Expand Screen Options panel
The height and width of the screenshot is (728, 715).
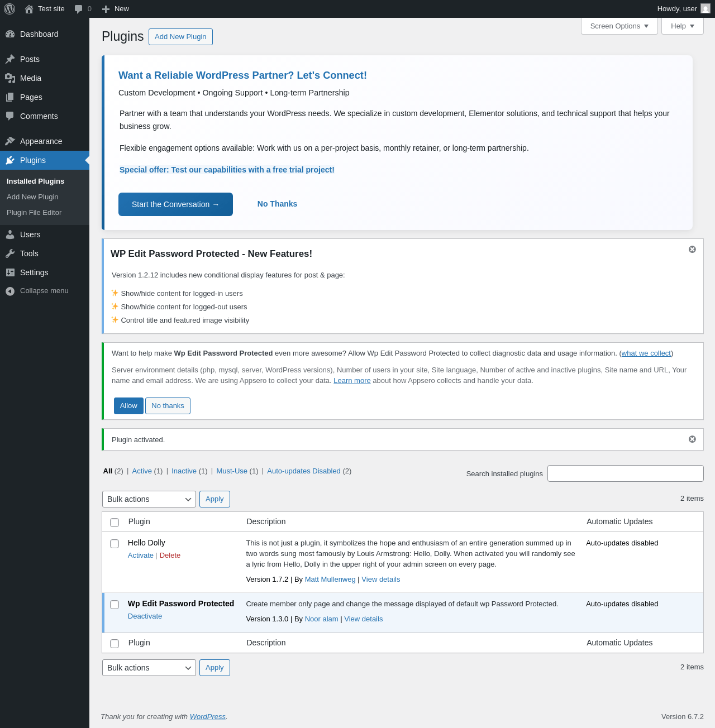(619, 26)
